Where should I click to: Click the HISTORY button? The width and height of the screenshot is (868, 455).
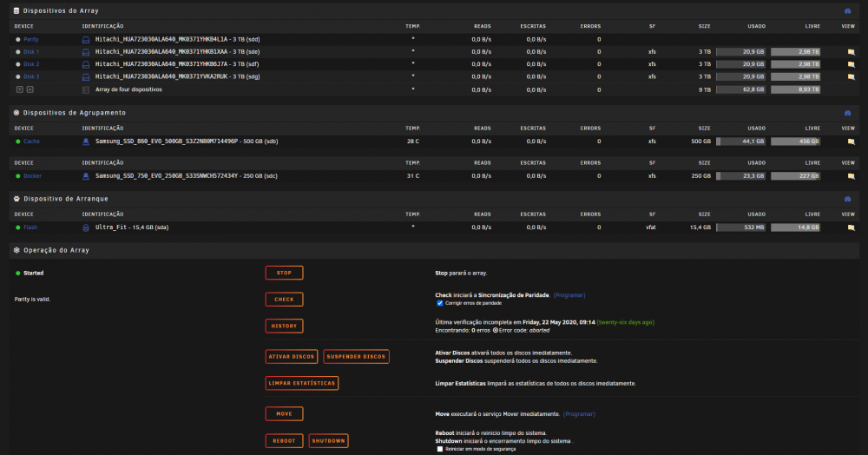click(284, 326)
